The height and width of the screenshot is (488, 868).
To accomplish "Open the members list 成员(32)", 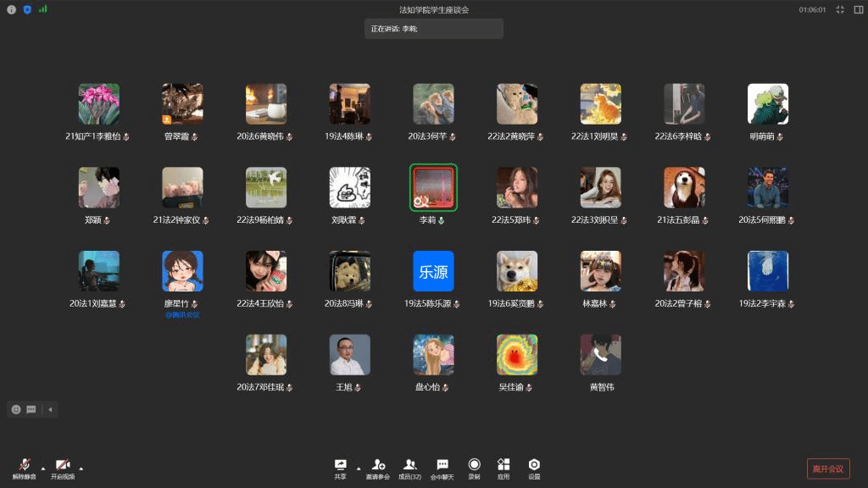I will pyautogui.click(x=409, y=465).
